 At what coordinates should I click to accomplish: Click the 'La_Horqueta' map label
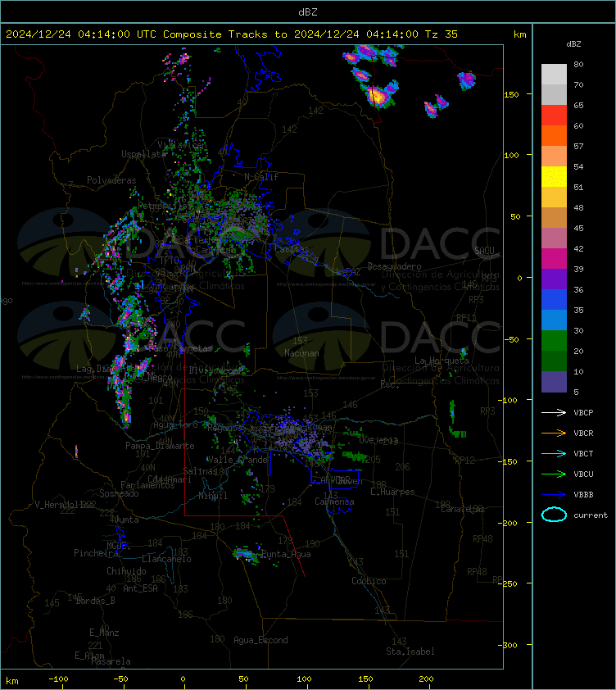click(442, 361)
